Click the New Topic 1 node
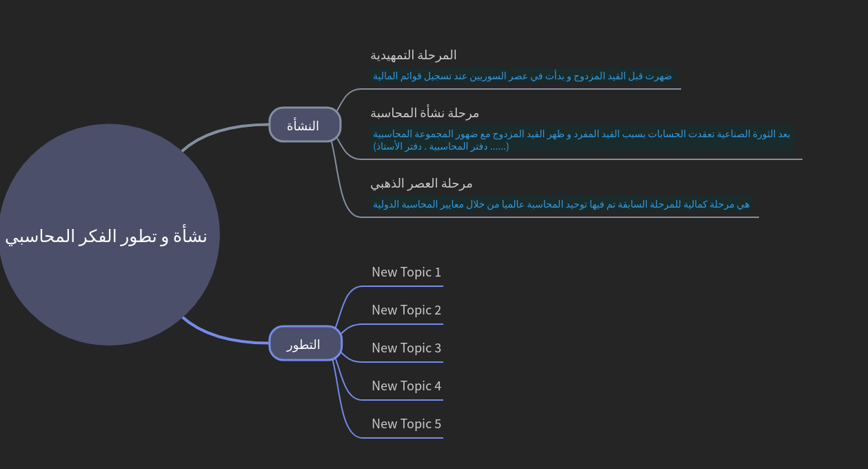 [406, 272]
